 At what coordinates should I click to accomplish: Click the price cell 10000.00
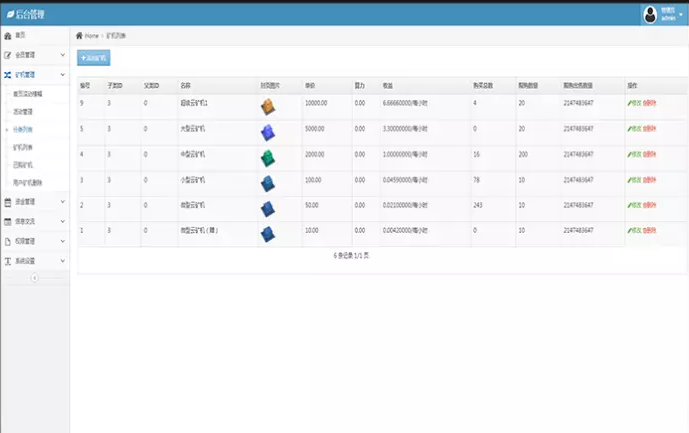[x=316, y=103]
